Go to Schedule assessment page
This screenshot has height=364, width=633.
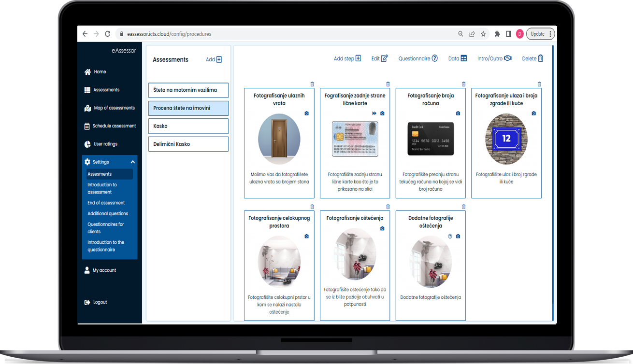[x=114, y=126]
